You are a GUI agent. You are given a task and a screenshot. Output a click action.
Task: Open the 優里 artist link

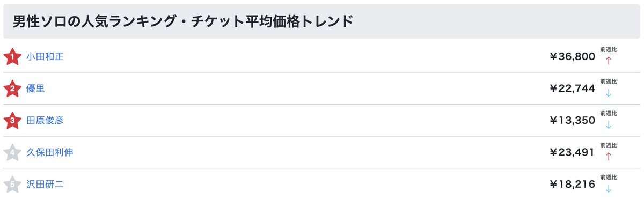click(x=35, y=89)
